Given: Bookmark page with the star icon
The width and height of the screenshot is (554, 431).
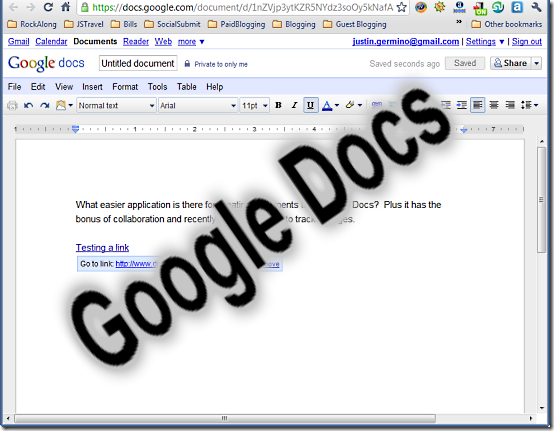Looking at the screenshot, I should point(401,7).
